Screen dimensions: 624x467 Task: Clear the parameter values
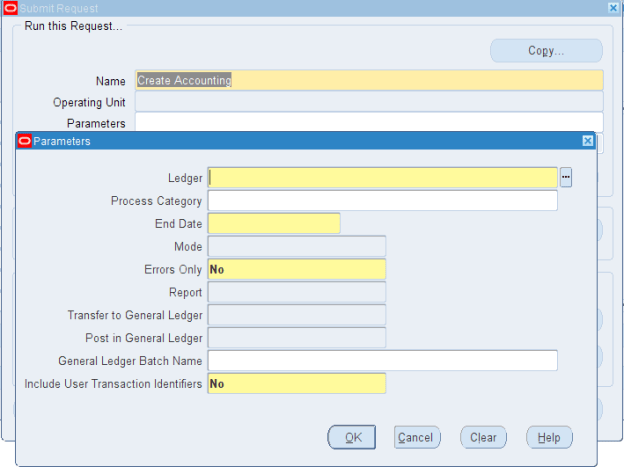483,437
